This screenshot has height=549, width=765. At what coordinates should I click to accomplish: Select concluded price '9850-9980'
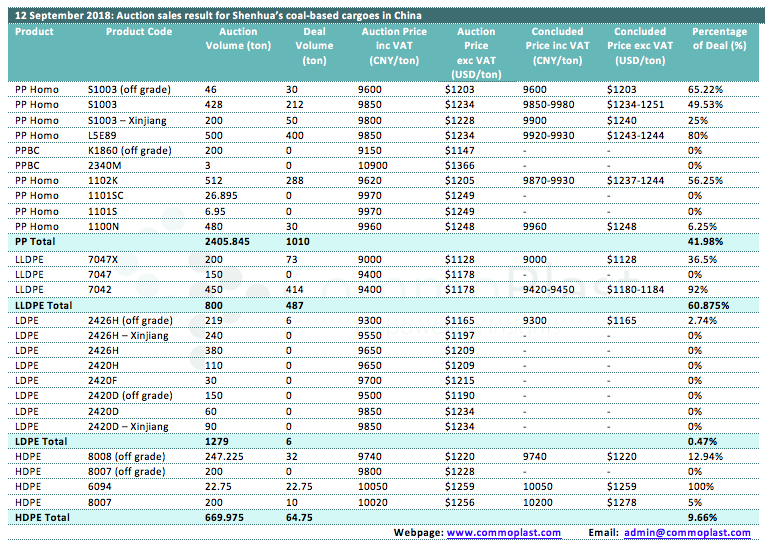pos(548,105)
